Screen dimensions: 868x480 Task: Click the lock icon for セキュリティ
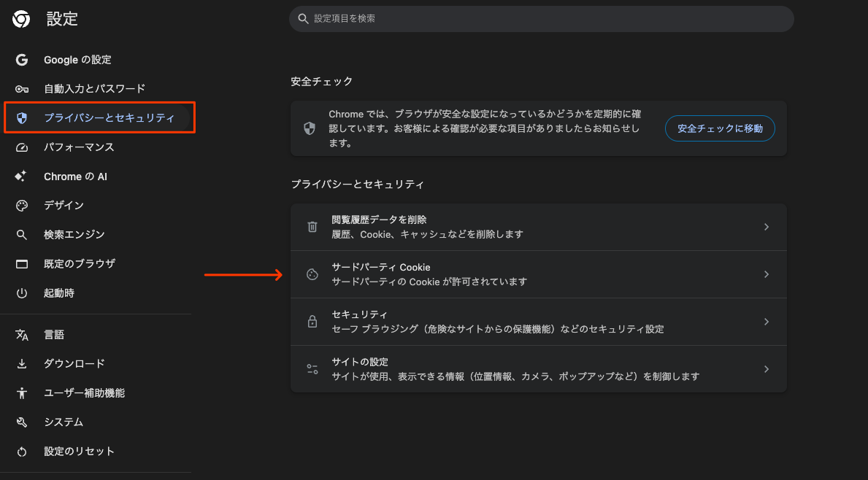tap(312, 321)
